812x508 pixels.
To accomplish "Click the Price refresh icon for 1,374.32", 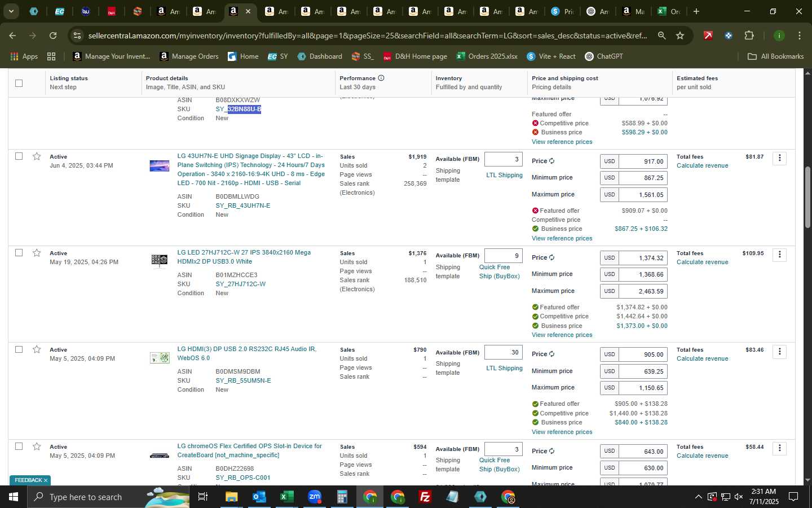I will (x=552, y=257).
